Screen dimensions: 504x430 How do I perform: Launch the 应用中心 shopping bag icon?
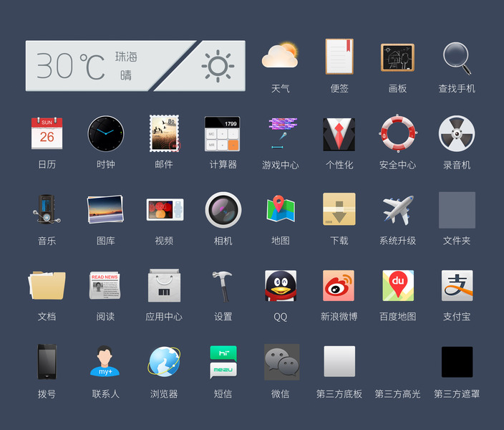pos(164,285)
